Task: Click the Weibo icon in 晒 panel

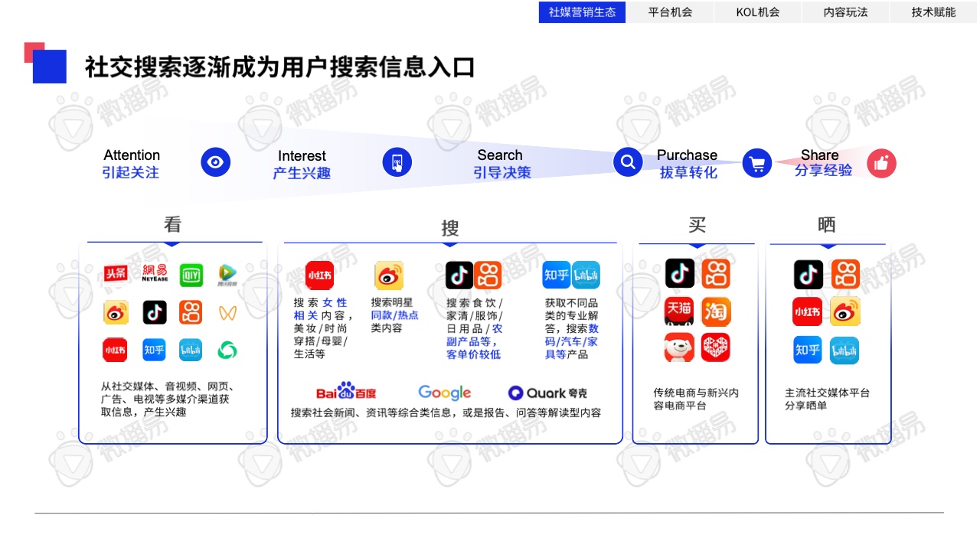Action: point(845,311)
